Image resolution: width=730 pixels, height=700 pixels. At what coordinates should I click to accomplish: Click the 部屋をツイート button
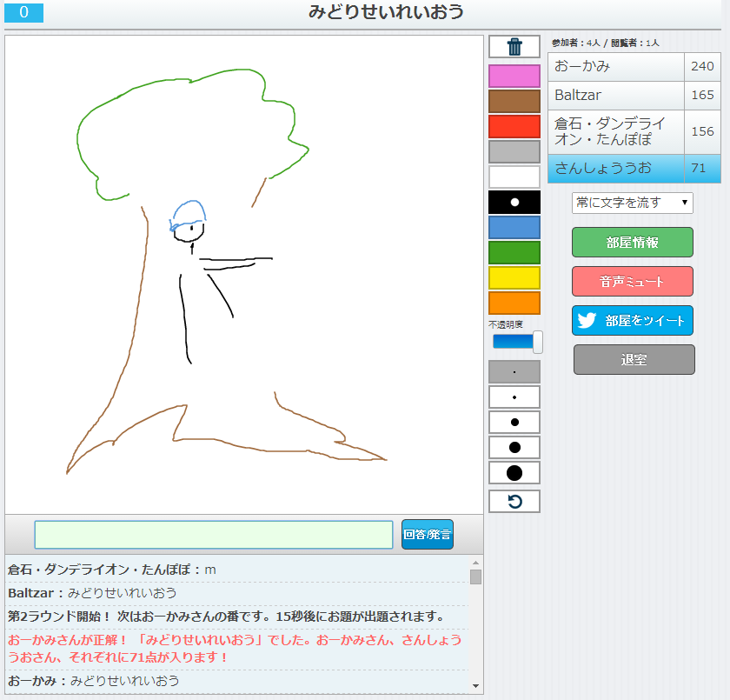pyautogui.click(x=633, y=320)
